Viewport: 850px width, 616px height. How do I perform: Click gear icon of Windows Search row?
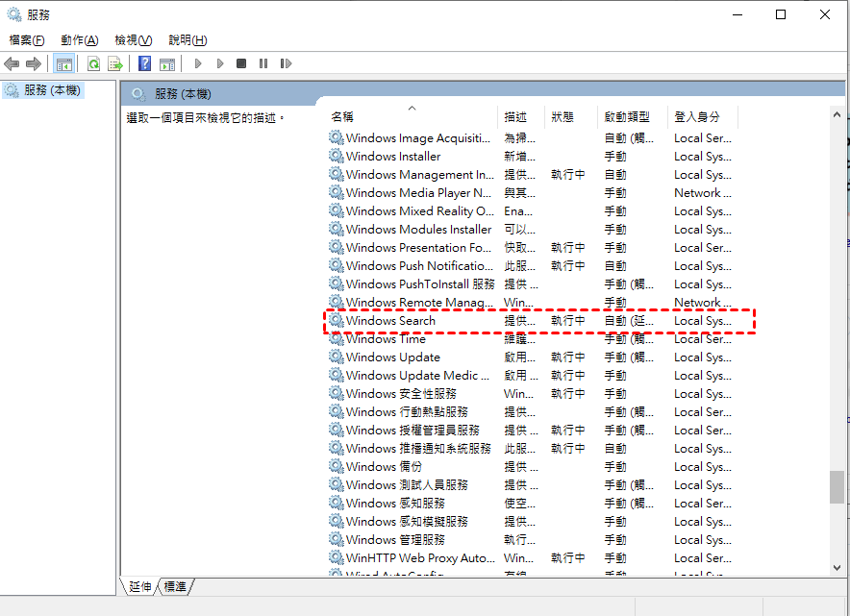[337, 320]
